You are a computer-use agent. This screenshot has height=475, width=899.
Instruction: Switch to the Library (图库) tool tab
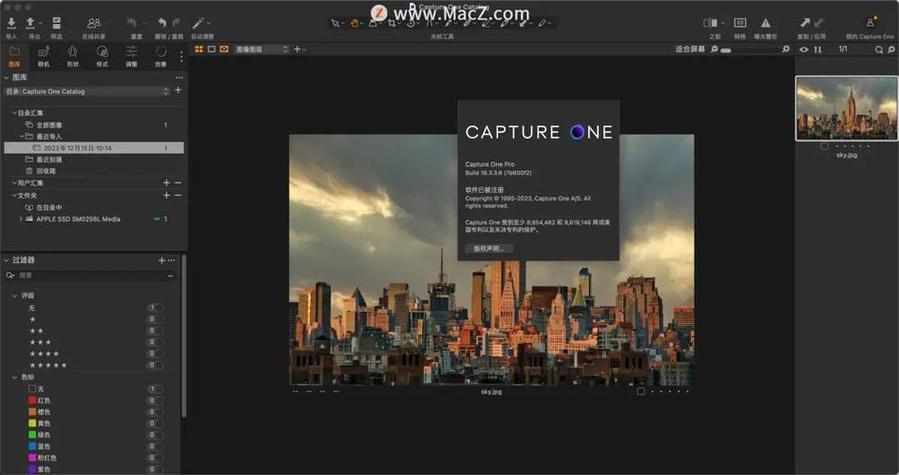(14, 56)
